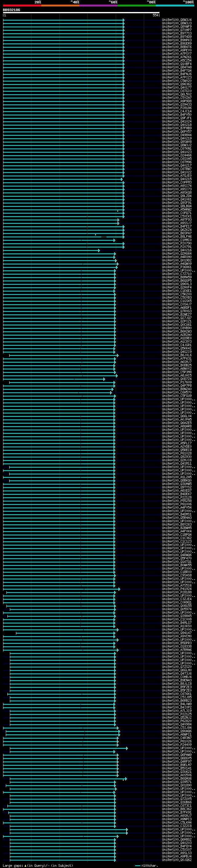Select hit label UniRef100_B9HPK3

click(177, 40)
